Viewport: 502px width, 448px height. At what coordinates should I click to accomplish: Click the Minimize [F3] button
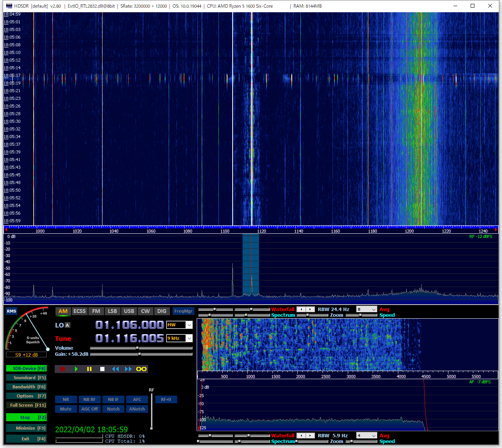pos(26,428)
